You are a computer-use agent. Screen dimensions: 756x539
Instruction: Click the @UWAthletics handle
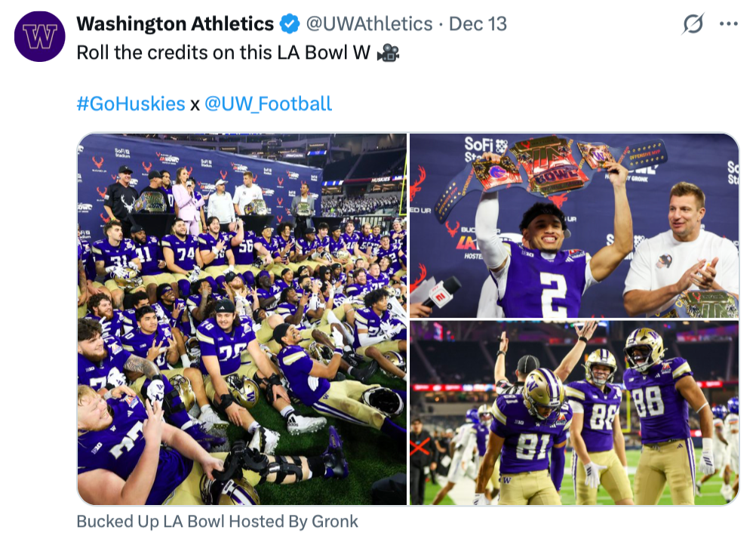[369, 24]
